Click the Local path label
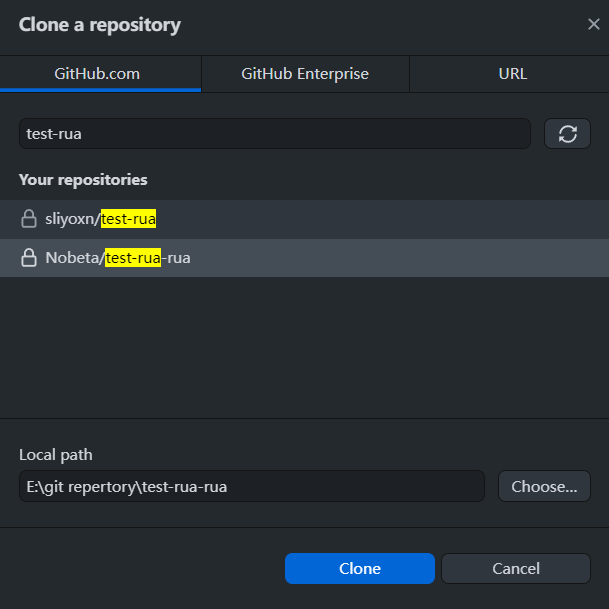This screenshot has height=609, width=609. (56, 455)
